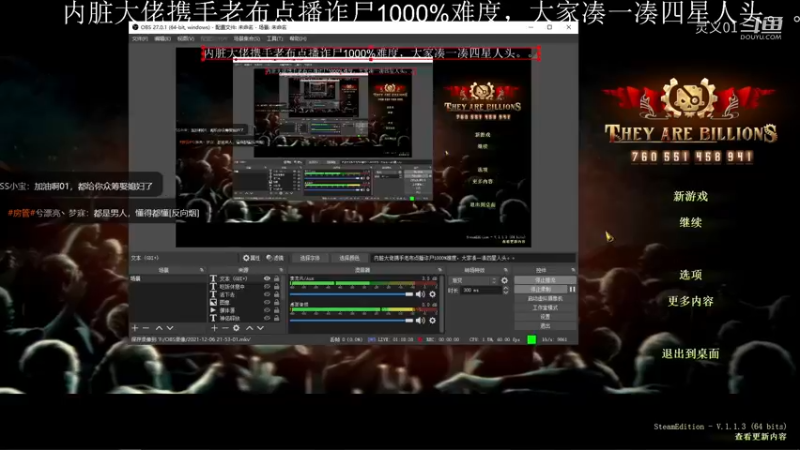Mute the 麦克风/Aux speaker icon
This screenshot has width=800, height=450.
click(x=420, y=294)
